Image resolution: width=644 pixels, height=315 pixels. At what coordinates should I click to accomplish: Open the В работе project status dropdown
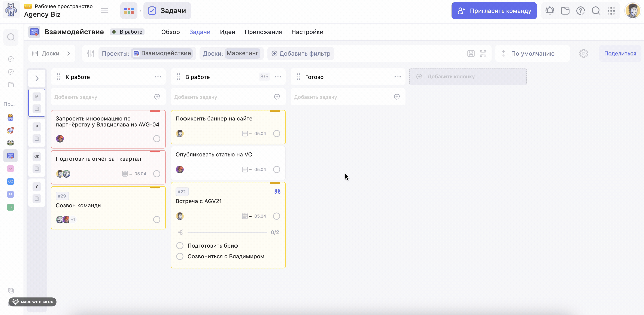pyautogui.click(x=127, y=32)
